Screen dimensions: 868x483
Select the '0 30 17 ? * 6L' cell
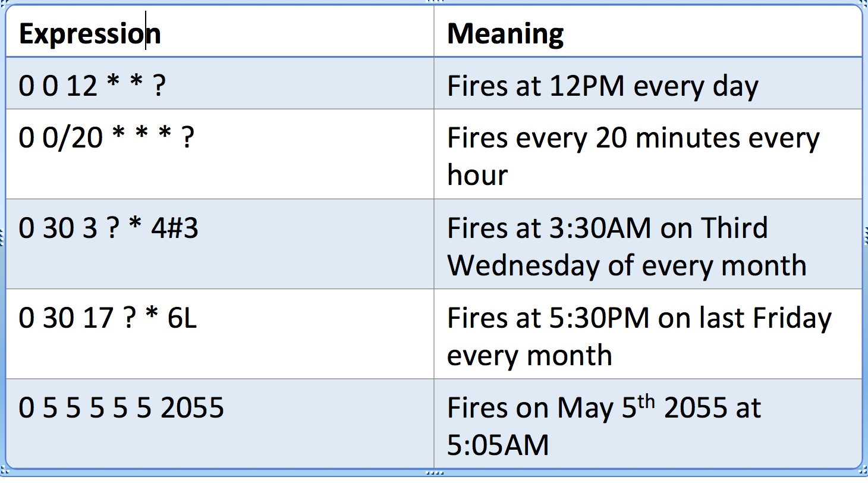coord(220,334)
